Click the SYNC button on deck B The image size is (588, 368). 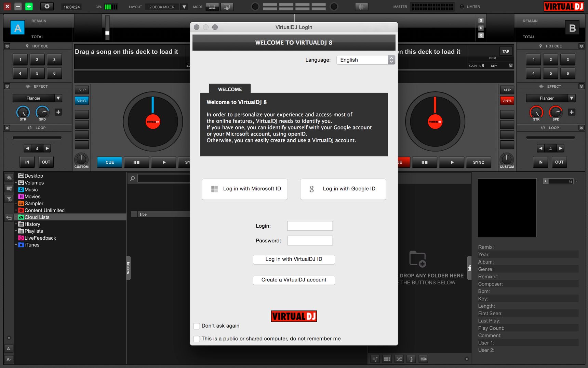[479, 162]
